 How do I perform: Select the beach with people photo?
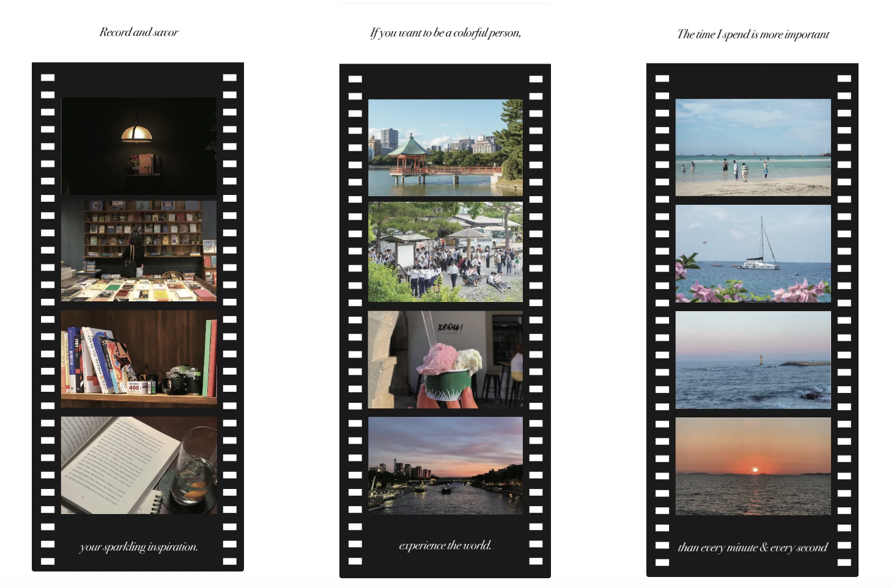tap(753, 147)
